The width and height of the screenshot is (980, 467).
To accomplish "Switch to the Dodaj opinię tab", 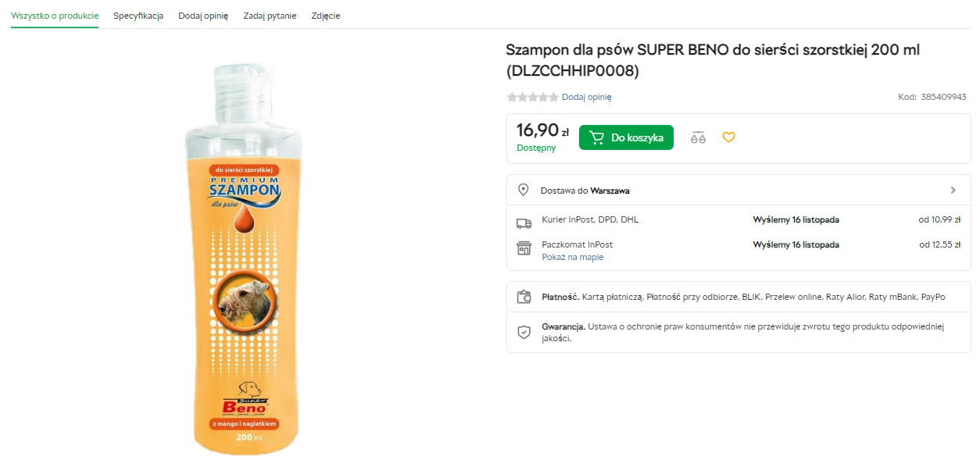I will (x=203, y=16).
